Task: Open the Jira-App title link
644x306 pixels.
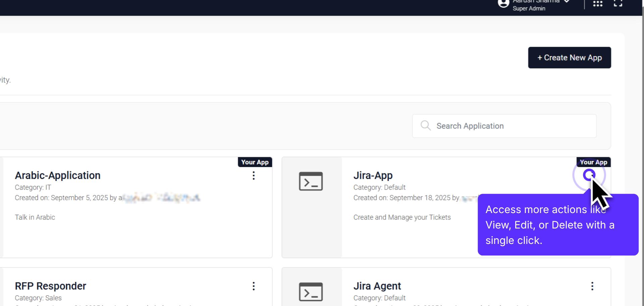Action: [x=373, y=175]
